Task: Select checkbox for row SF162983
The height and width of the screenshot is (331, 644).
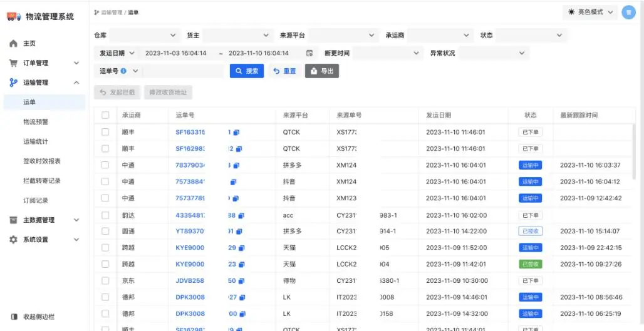Action: pyautogui.click(x=105, y=148)
